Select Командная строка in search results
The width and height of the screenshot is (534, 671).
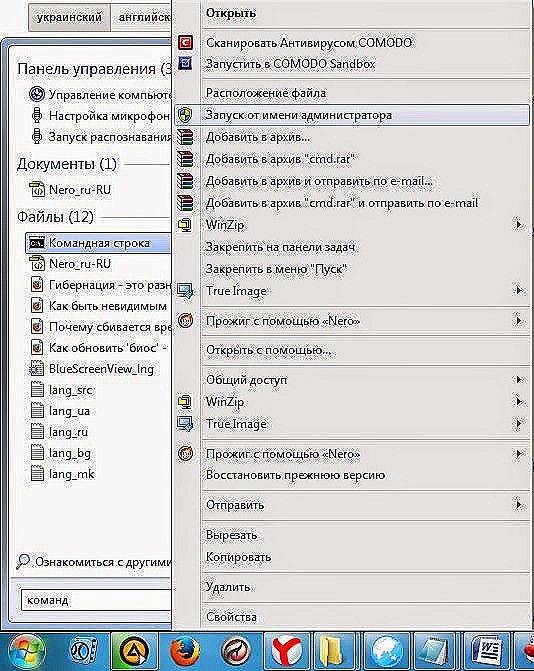(x=98, y=243)
